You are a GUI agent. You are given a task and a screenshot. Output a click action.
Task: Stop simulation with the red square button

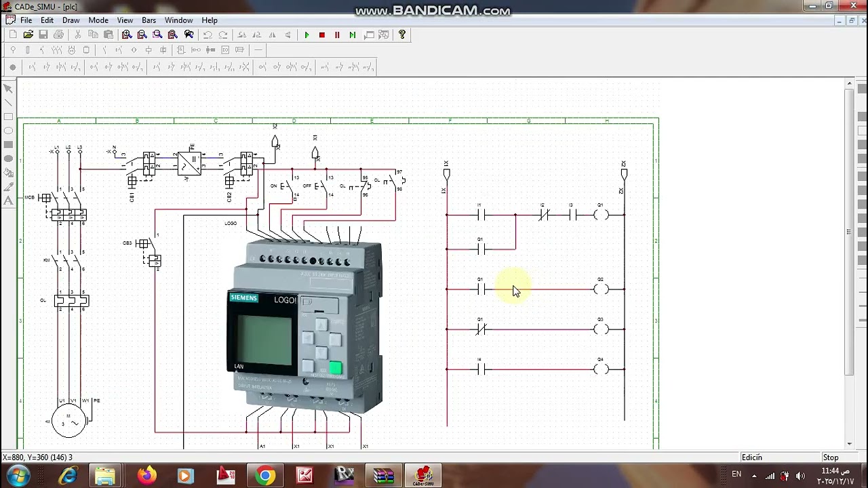[x=322, y=35]
